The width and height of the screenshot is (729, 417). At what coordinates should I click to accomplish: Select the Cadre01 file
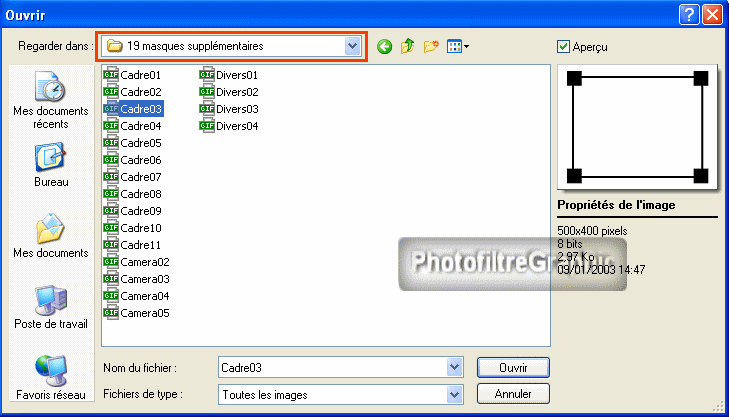[x=140, y=75]
